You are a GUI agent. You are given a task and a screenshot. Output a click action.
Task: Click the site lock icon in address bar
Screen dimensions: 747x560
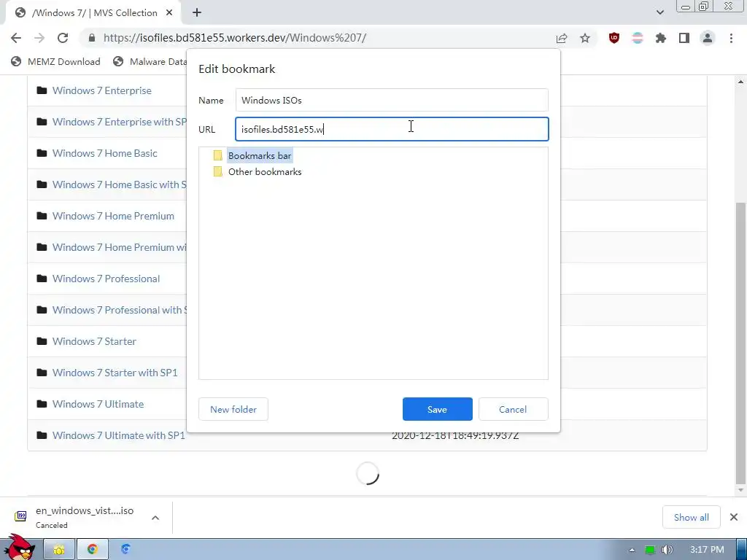pos(92,38)
